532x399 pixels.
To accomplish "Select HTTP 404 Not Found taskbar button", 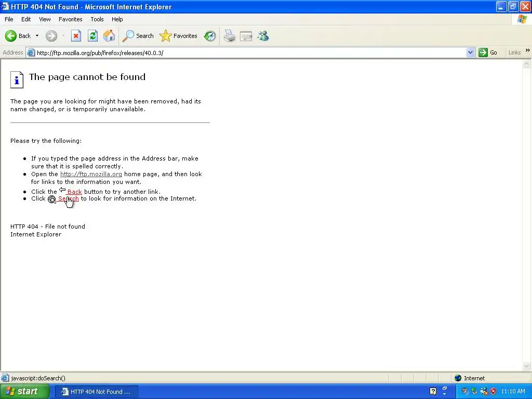I will click(96, 392).
